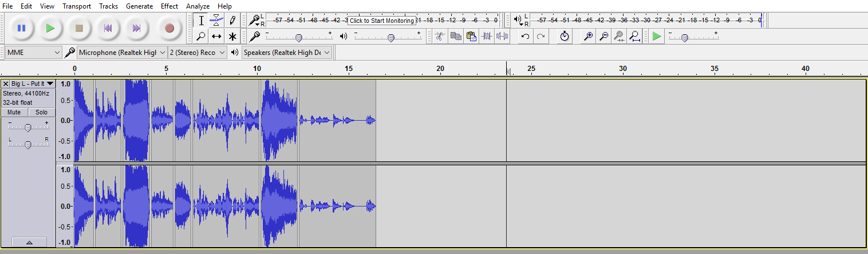Fit selection in window icon
868x254 pixels.
[619, 36]
